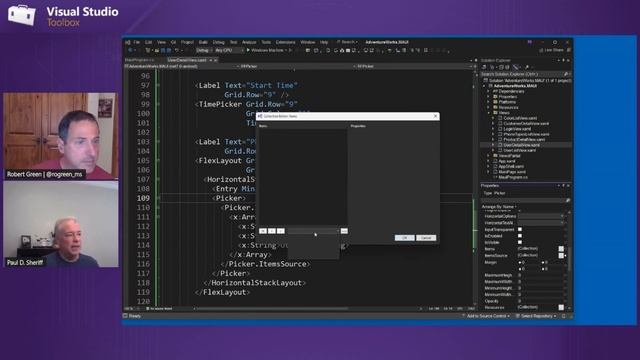Toggle the InputTransparent checkbox

coord(520,229)
